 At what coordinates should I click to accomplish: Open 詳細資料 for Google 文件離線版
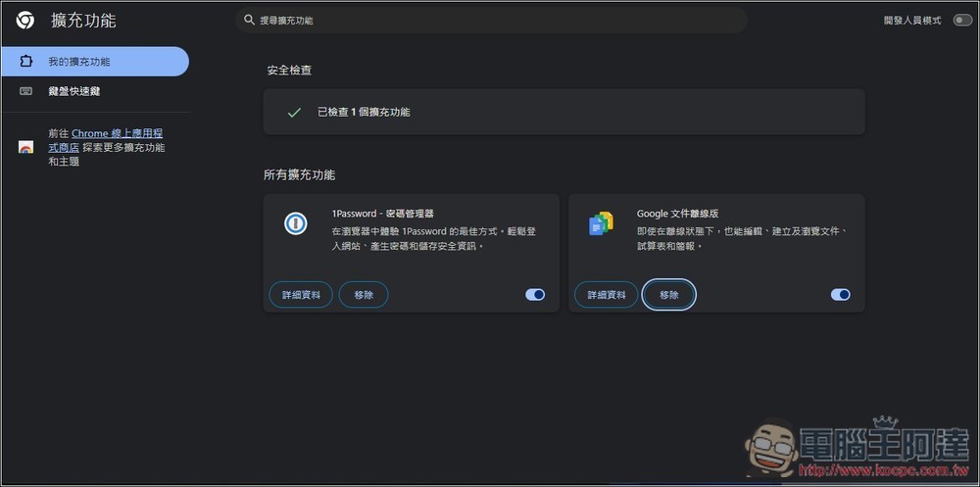pos(607,295)
